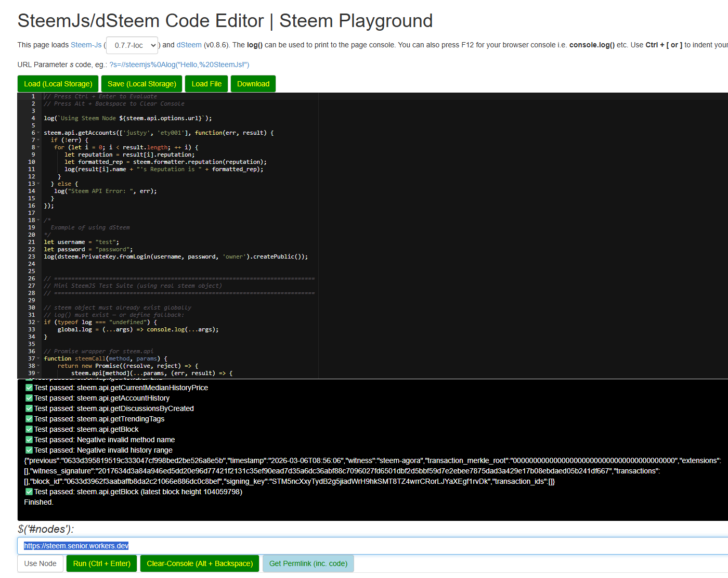This screenshot has height=578, width=728.
Task: Click Save (Local Storage) button
Action: 142,84
